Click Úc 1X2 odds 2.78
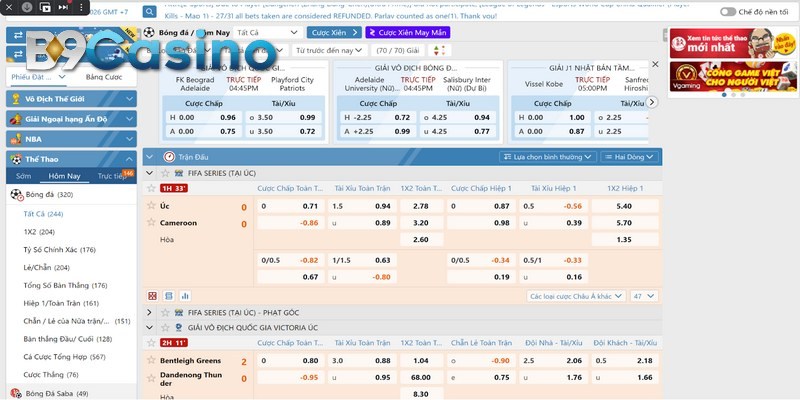Viewport: 800px width, 400px height. tap(421, 207)
